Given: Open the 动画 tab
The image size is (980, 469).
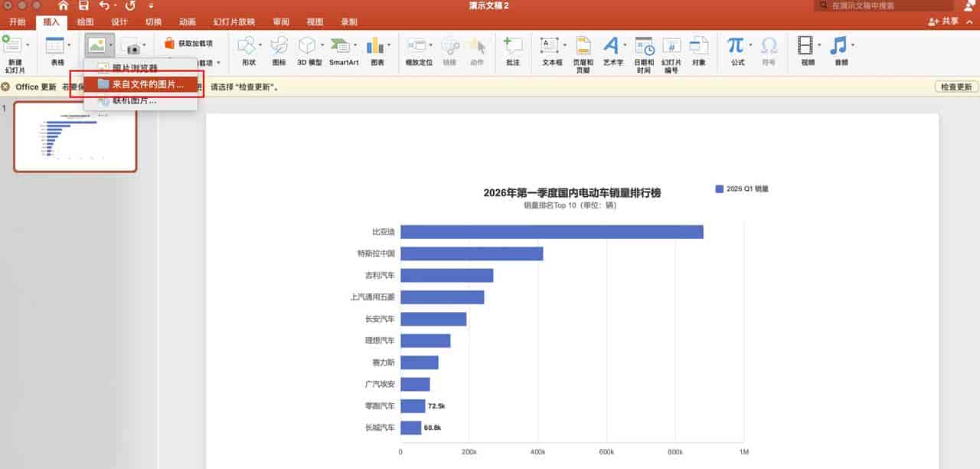Looking at the screenshot, I should (x=188, y=22).
